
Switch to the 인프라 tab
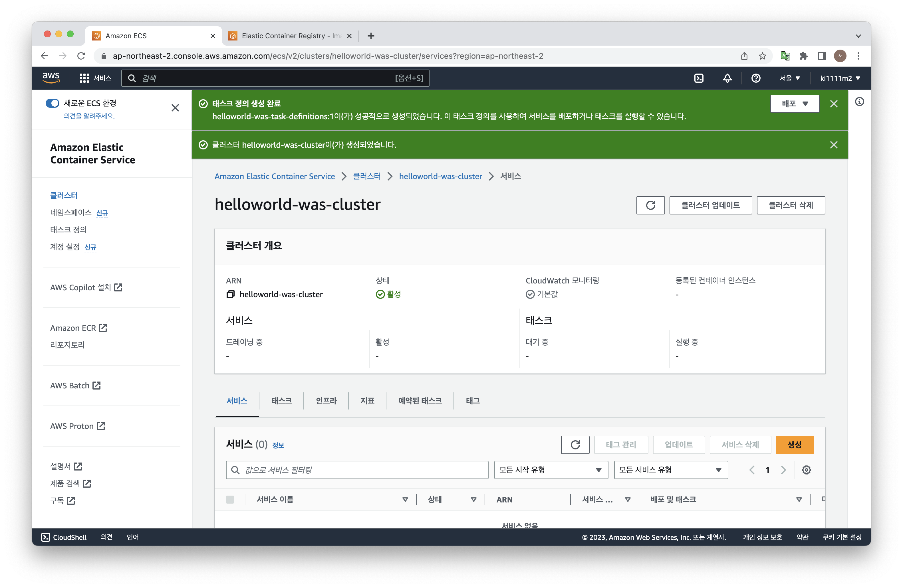click(x=326, y=401)
